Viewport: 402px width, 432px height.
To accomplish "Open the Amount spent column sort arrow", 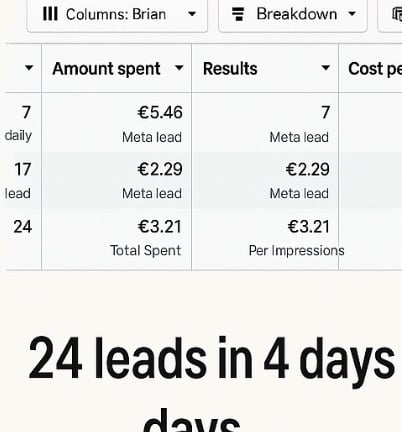I will 179,68.
